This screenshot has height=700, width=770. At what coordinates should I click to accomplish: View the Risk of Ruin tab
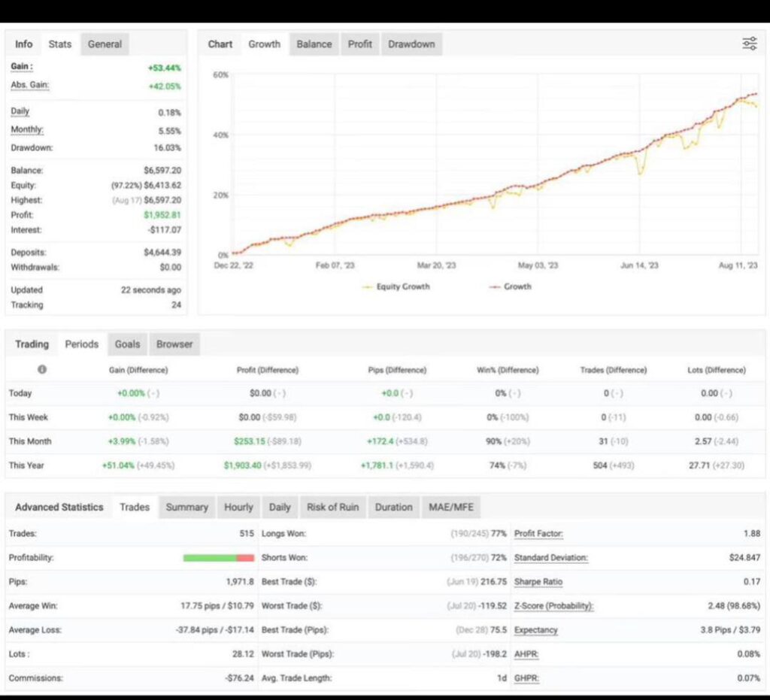tap(332, 507)
